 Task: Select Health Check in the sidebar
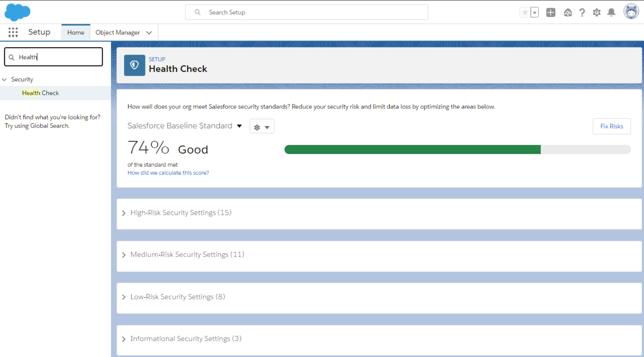(x=40, y=93)
